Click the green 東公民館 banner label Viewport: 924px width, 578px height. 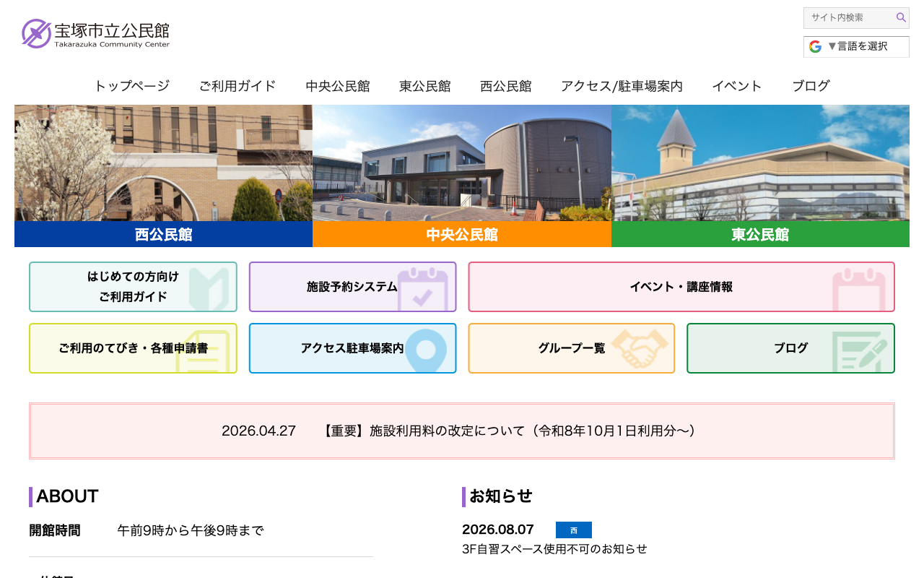click(760, 234)
